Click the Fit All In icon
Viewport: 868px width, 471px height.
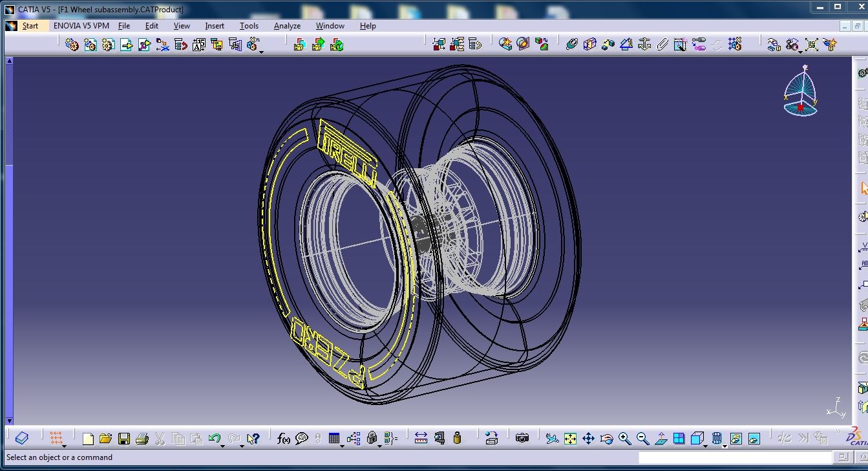click(x=570, y=439)
